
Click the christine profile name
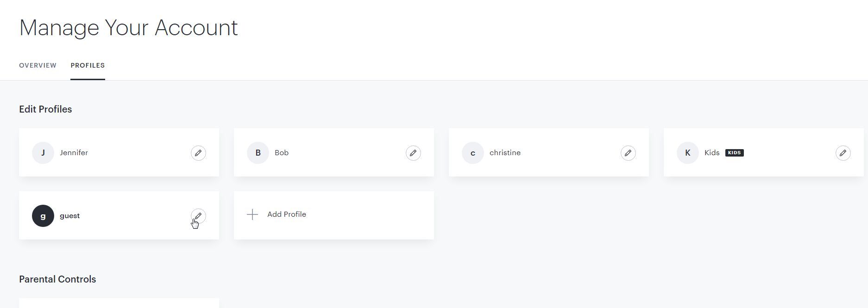(505, 153)
